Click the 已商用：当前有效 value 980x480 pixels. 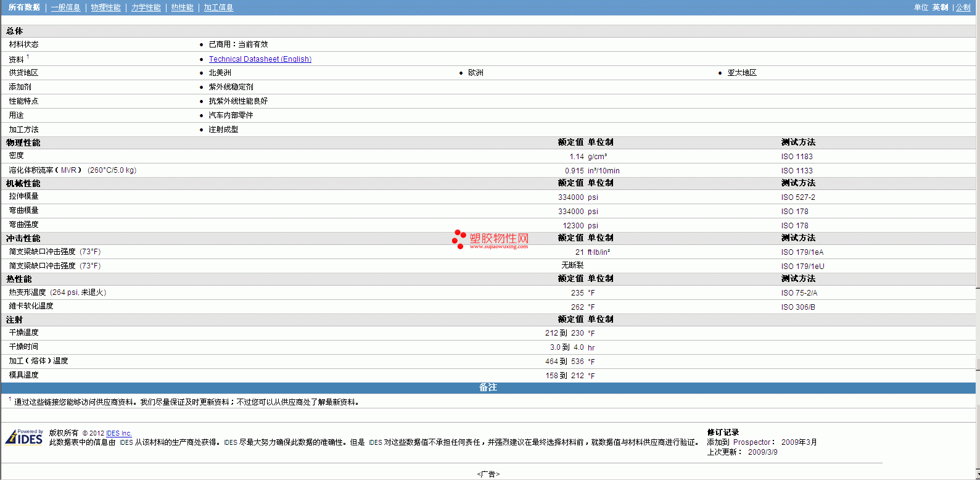(238, 44)
